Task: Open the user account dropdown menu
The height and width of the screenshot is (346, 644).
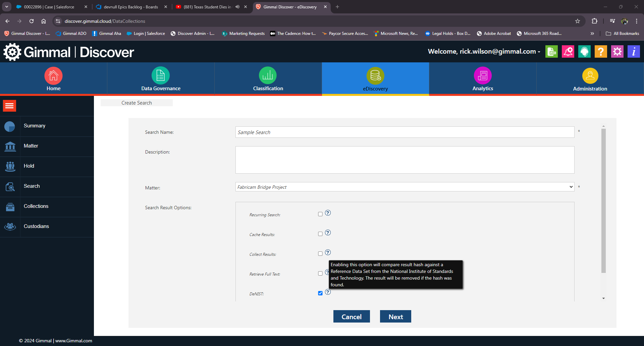Action: tap(484, 52)
